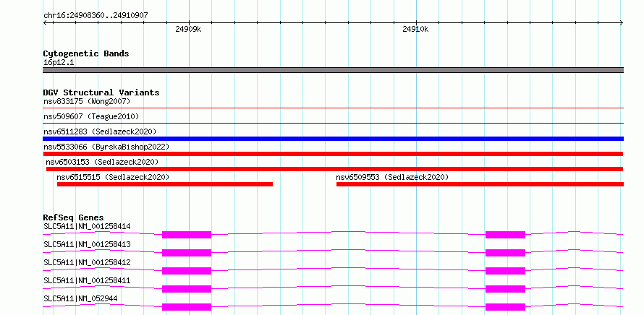Image resolution: width=644 pixels, height=315 pixels.
Task: Click the 24909k ruler position label
Action: 188,29
